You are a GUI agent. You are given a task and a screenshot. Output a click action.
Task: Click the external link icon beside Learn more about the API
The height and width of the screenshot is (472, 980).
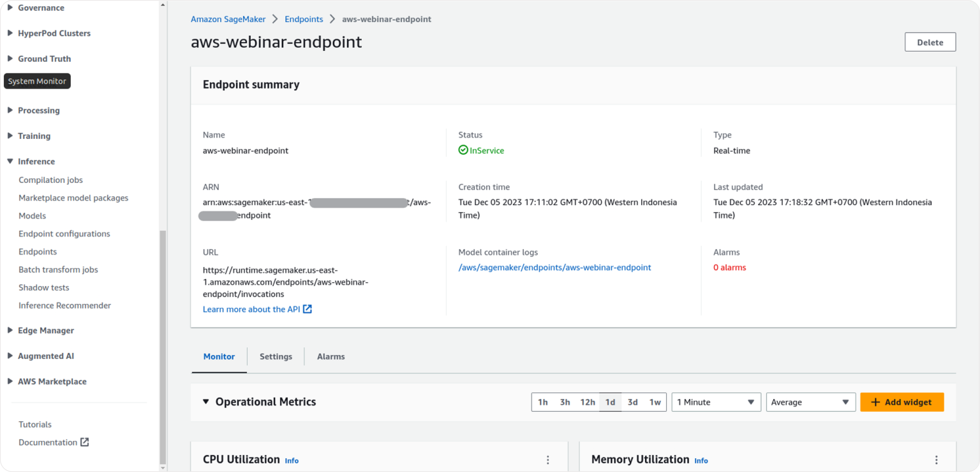tap(307, 309)
